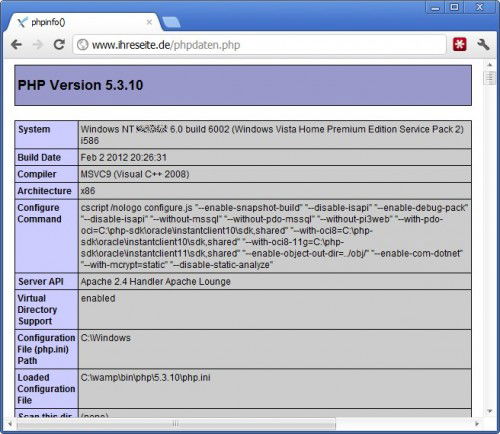Click the vertical scrollbar thumb

(x=489, y=78)
